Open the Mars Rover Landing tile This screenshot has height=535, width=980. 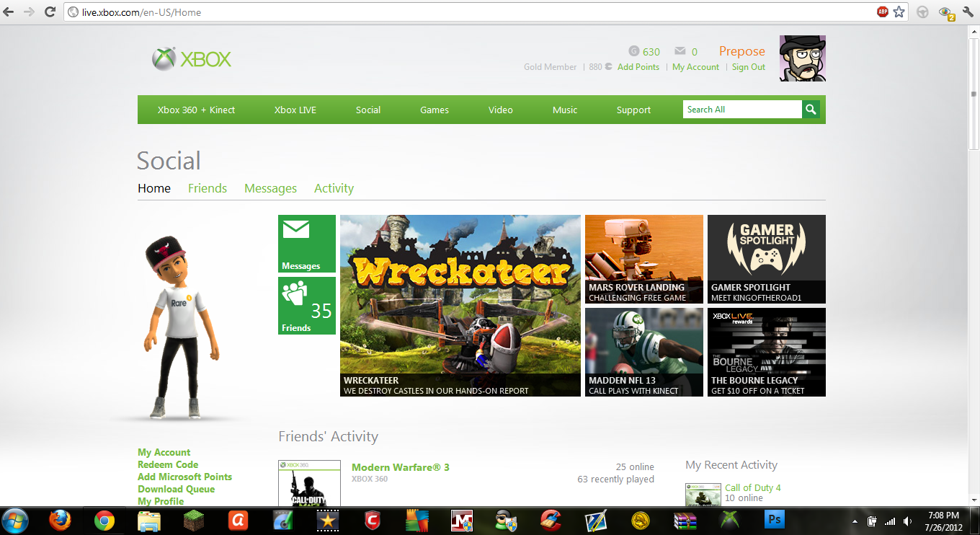click(644, 259)
